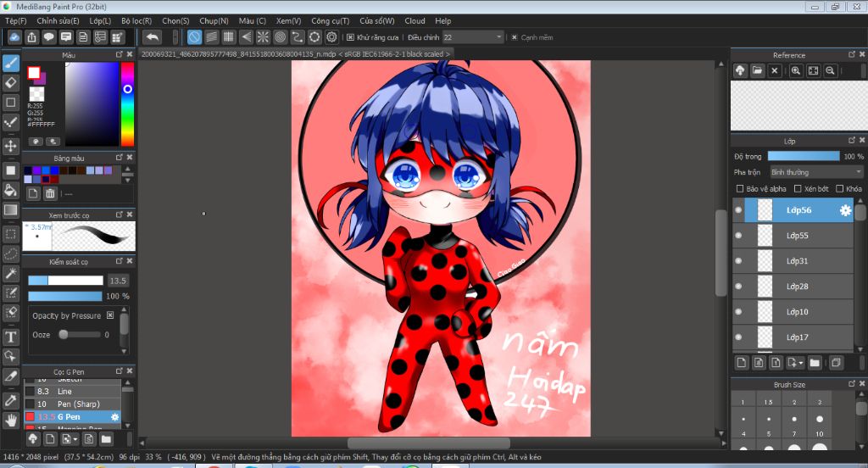Enable the concentric circle snap guide
The height and width of the screenshot is (468, 868).
point(280,37)
